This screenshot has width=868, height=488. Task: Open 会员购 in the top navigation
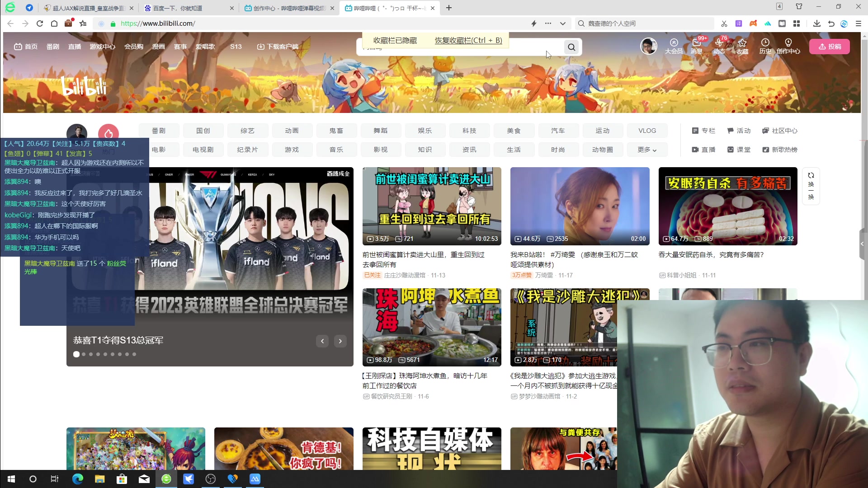pyautogui.click(x=134, y=47)
